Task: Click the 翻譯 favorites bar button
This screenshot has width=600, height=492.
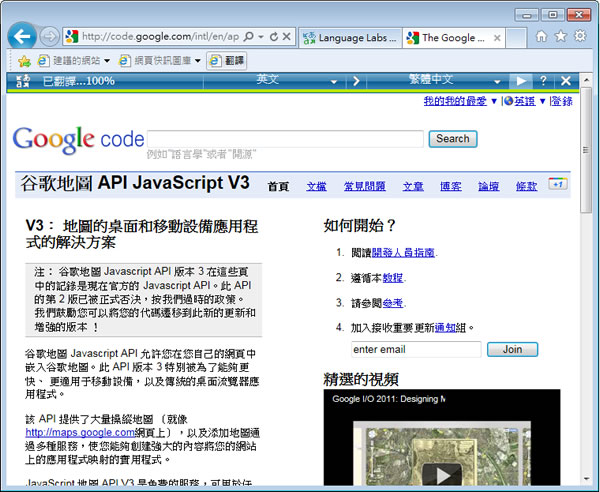Action: point(227,60)
